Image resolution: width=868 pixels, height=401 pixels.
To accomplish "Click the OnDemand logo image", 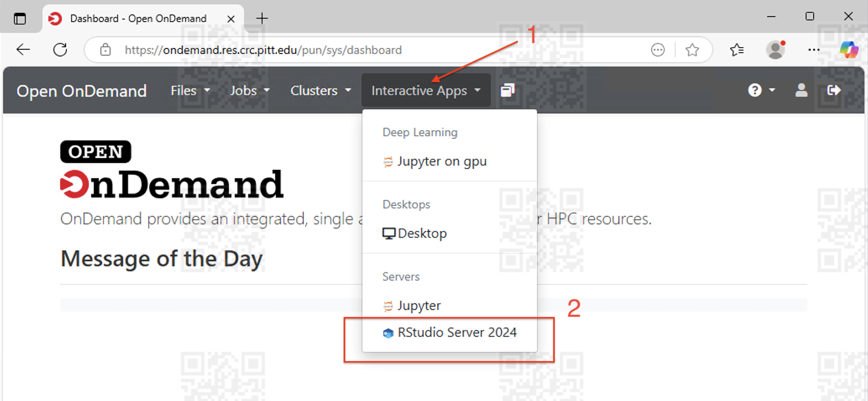I will [172, 170].
